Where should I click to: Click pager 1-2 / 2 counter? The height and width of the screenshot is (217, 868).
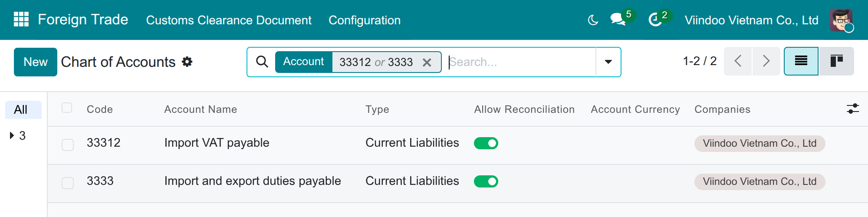coord(700,61)
